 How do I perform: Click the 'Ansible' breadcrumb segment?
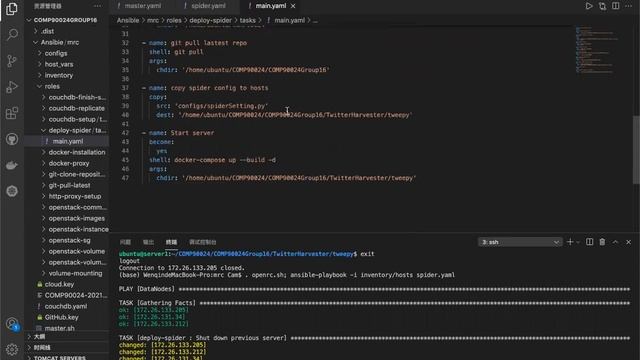tap(128, 20)
